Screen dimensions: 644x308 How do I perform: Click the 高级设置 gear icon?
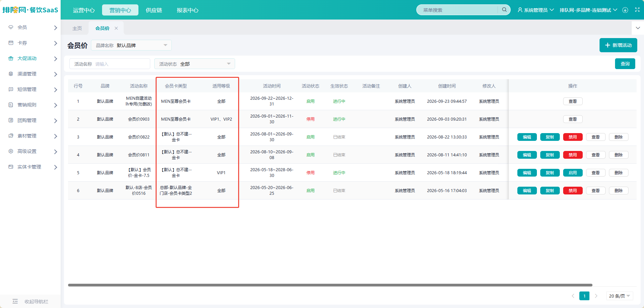pyautogui.click(x=11, y=151)
